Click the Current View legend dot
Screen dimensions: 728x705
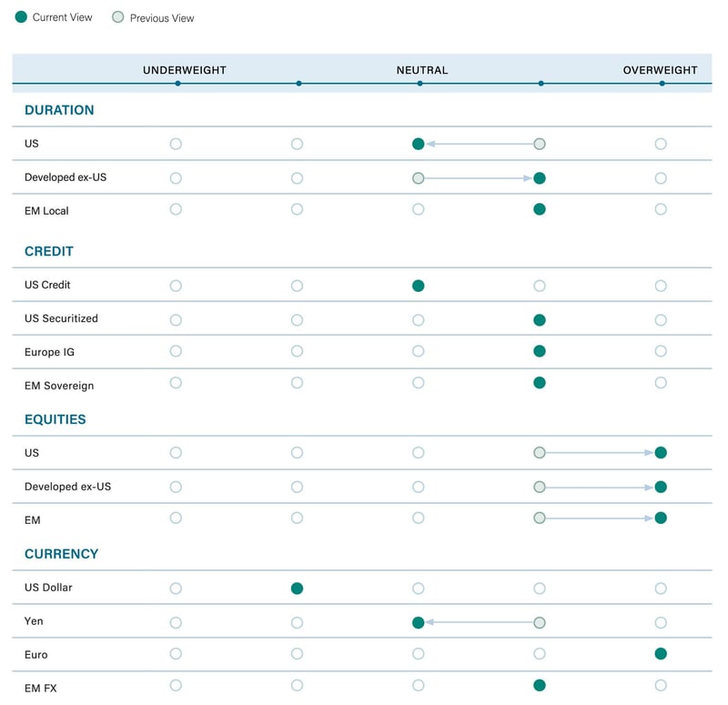click(21, 17)
